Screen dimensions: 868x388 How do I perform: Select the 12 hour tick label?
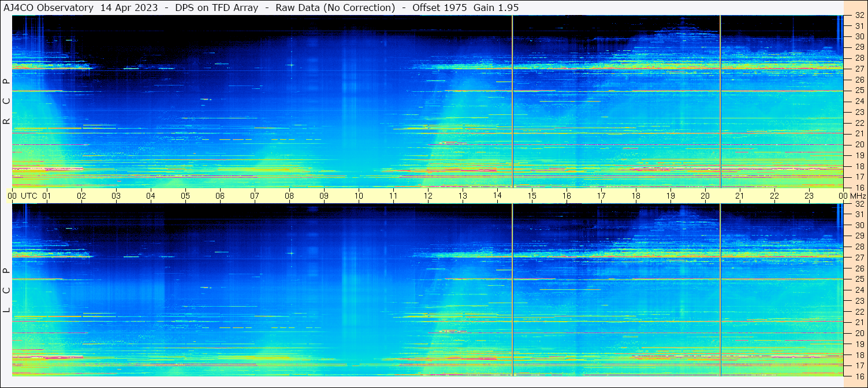(x=428, y=196)
